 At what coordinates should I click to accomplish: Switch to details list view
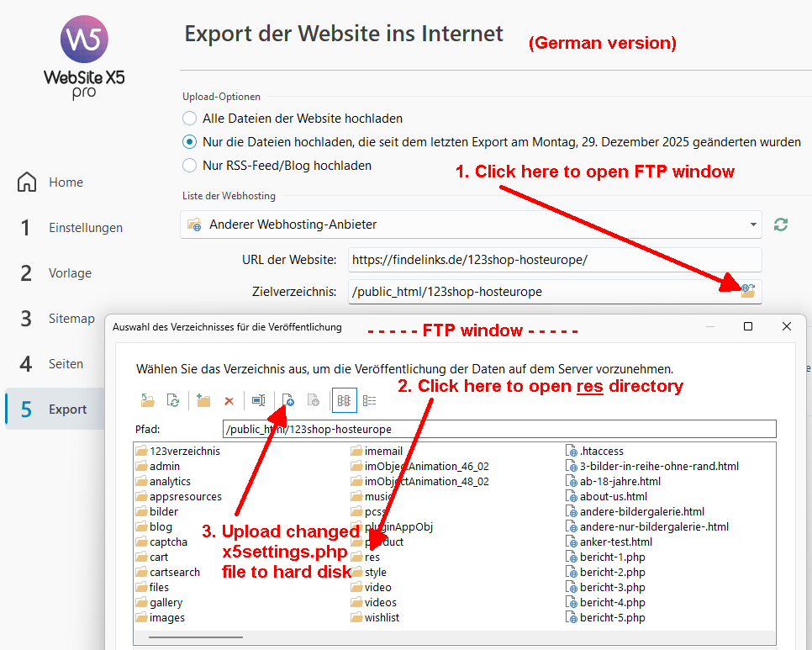coord(369,401)
